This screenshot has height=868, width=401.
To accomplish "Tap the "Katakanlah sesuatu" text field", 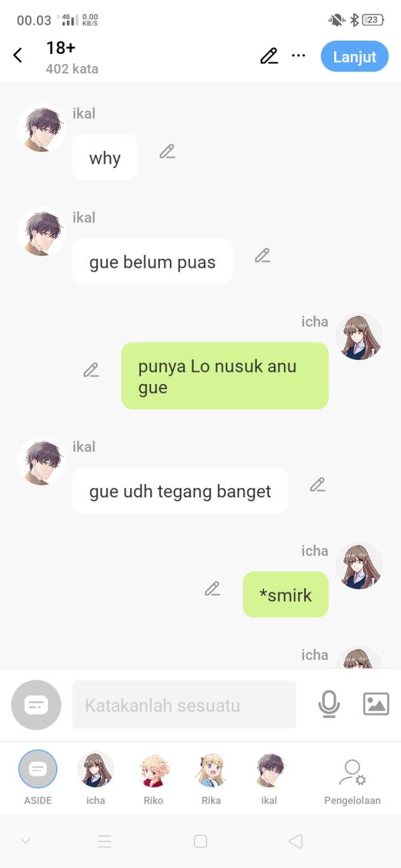I will [184, 704].
